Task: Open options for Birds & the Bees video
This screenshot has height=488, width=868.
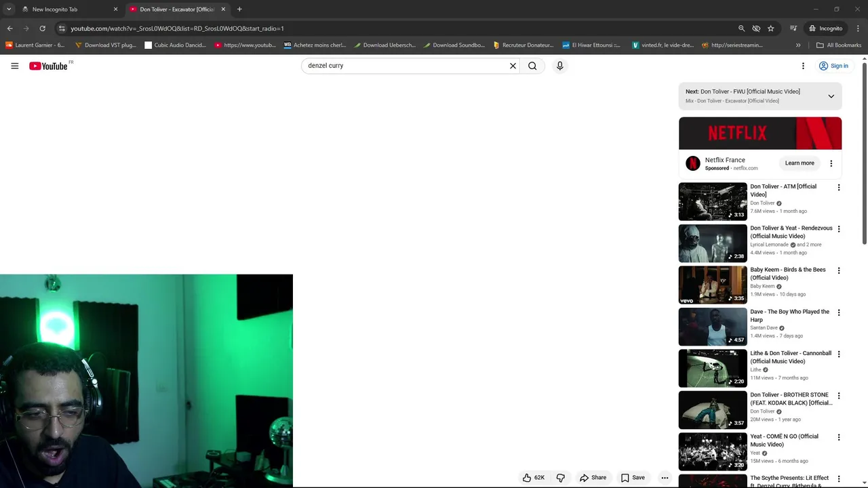Action: point(838,270)
